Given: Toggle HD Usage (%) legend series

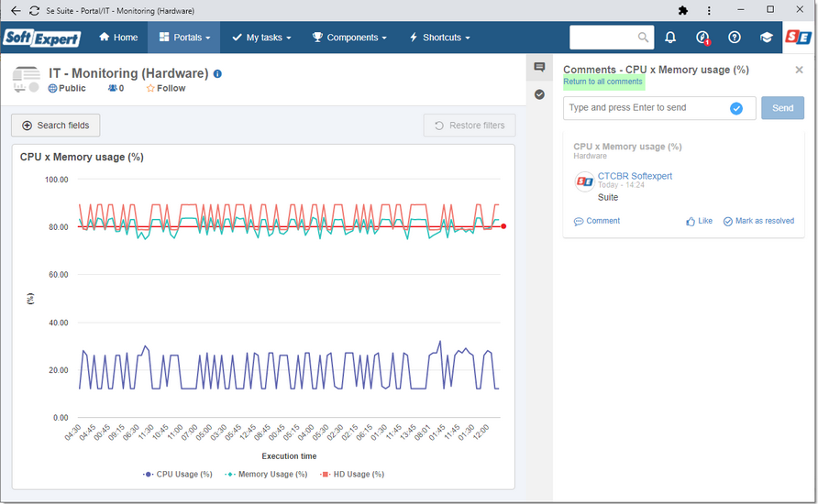Looking at the screenshot, I should [x=352, y=475].
